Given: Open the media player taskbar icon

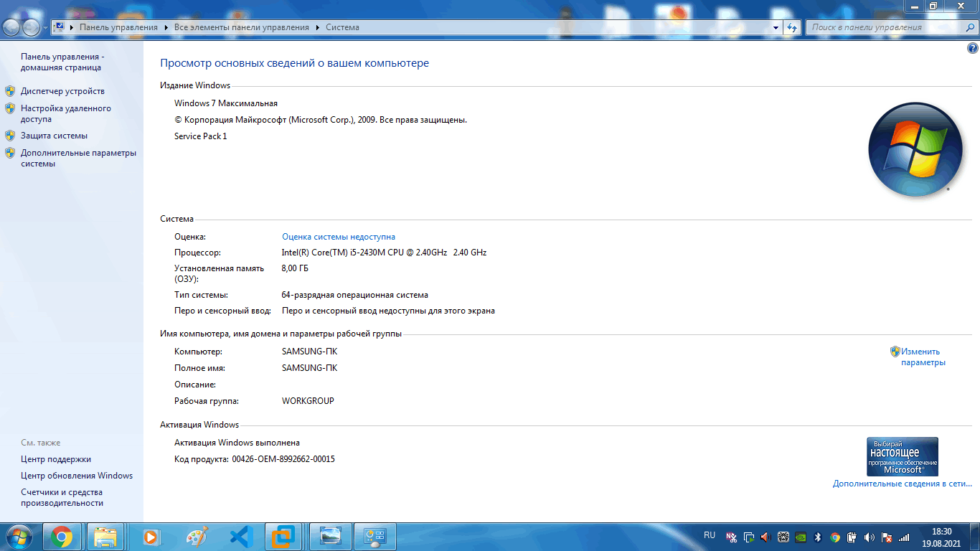Looking at the screenshot, I should [151, 537].
